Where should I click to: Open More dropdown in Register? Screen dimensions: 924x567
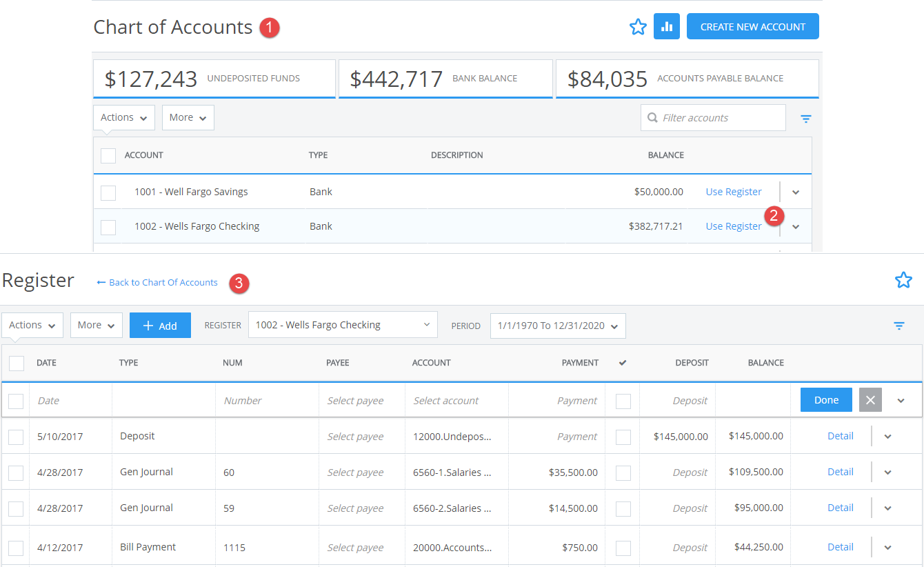tap(97, 325)
